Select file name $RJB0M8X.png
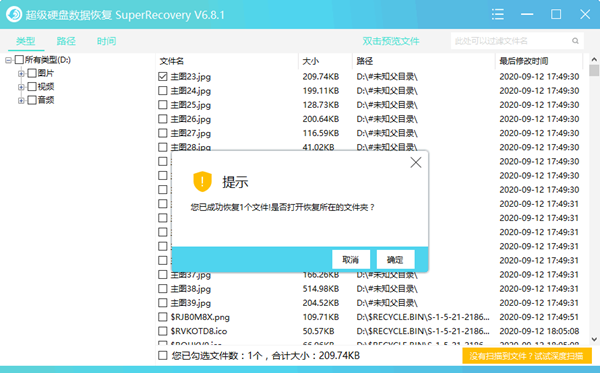 200,317
